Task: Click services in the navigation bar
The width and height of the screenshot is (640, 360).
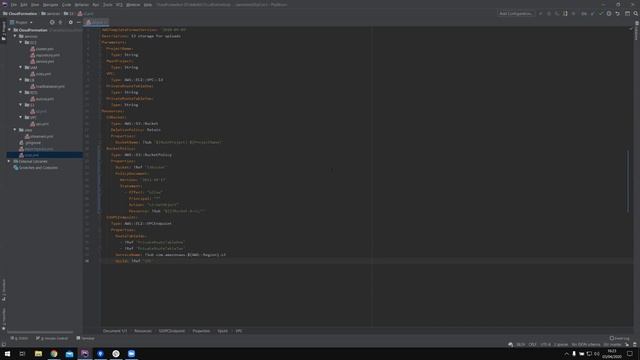Action: 51,14
